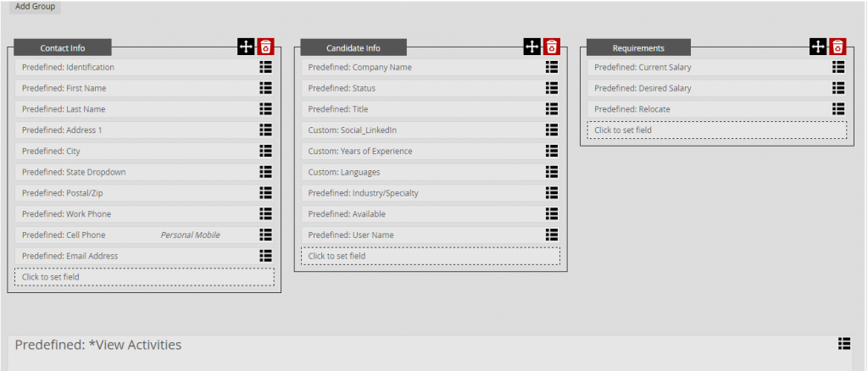Open list icon for Identification field
Viewport: 868px width, 371px height.
point(265,67)
